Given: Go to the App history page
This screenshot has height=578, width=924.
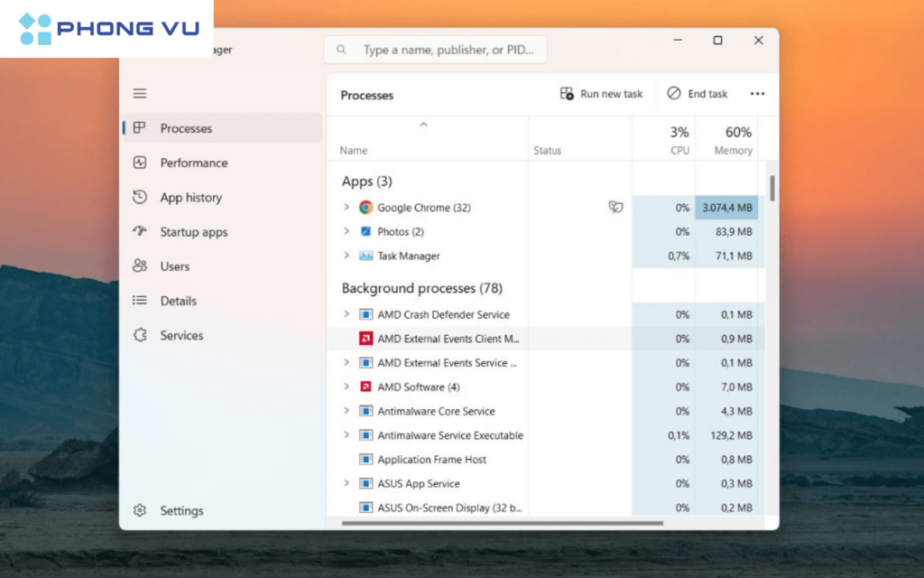Looking at the screenshot, I should coord(190,198).
